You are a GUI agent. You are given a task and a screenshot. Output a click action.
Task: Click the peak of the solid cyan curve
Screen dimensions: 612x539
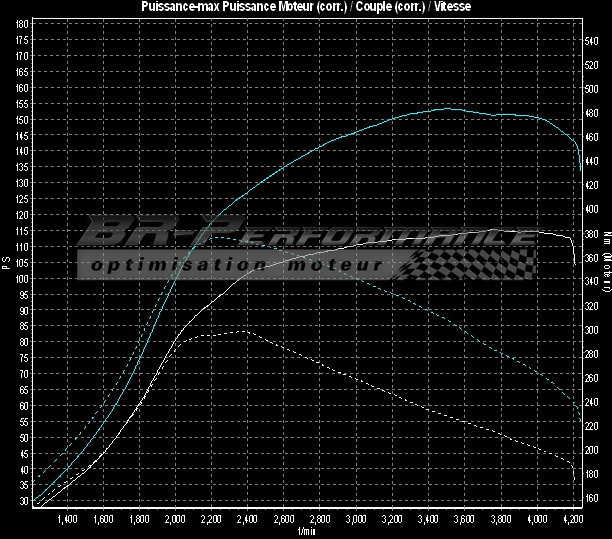(x=448, y=108)
